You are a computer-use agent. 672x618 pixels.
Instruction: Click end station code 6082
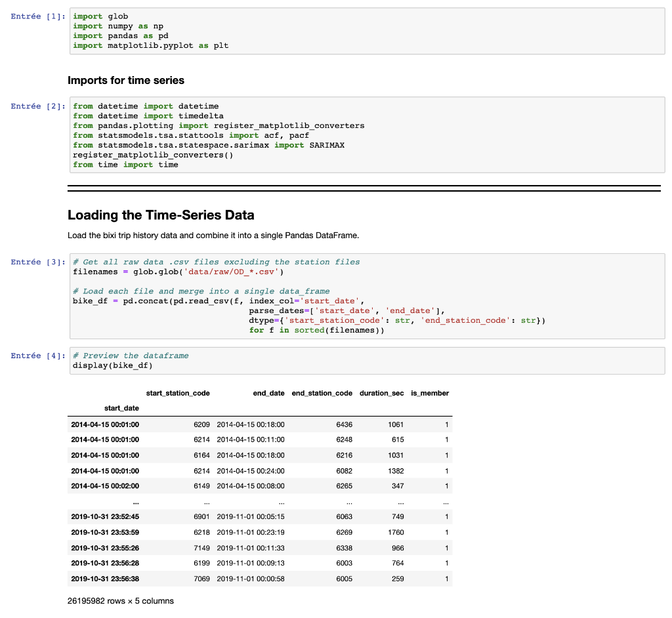click(344, 470)
